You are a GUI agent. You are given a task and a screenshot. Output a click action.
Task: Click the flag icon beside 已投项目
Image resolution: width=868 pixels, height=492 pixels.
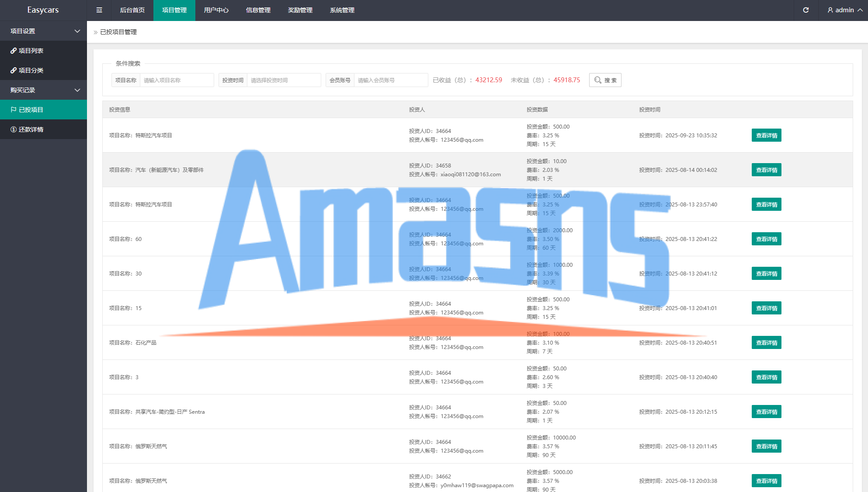[14, 110]
